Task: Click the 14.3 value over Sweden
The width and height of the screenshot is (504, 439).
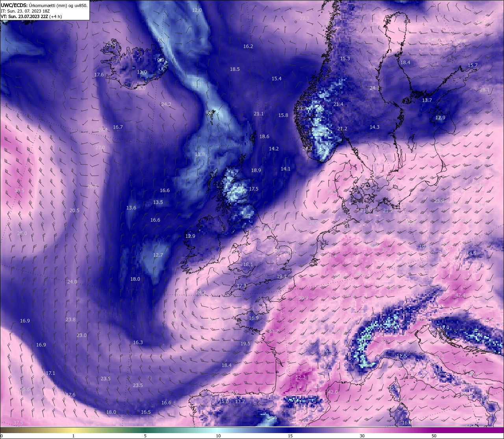Action: click(374, 127)
